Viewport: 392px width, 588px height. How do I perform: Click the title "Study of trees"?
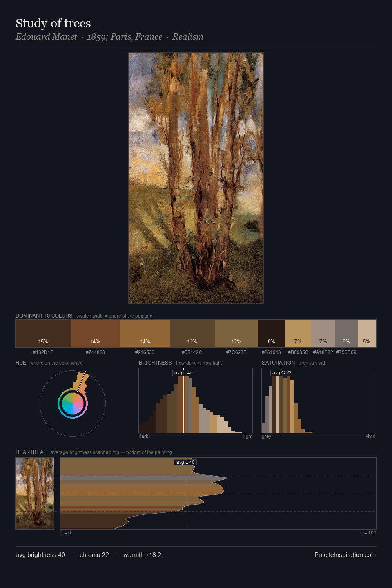[x=53, y=23]
